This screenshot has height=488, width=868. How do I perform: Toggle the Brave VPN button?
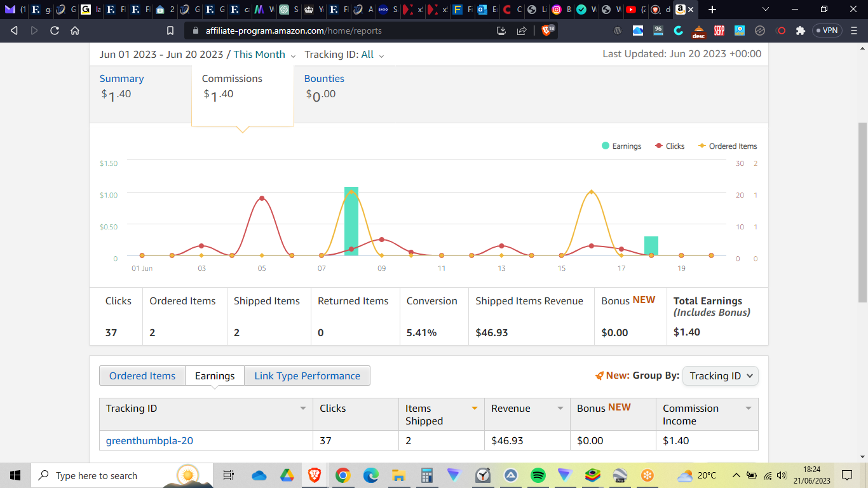[x=826, y=30]
